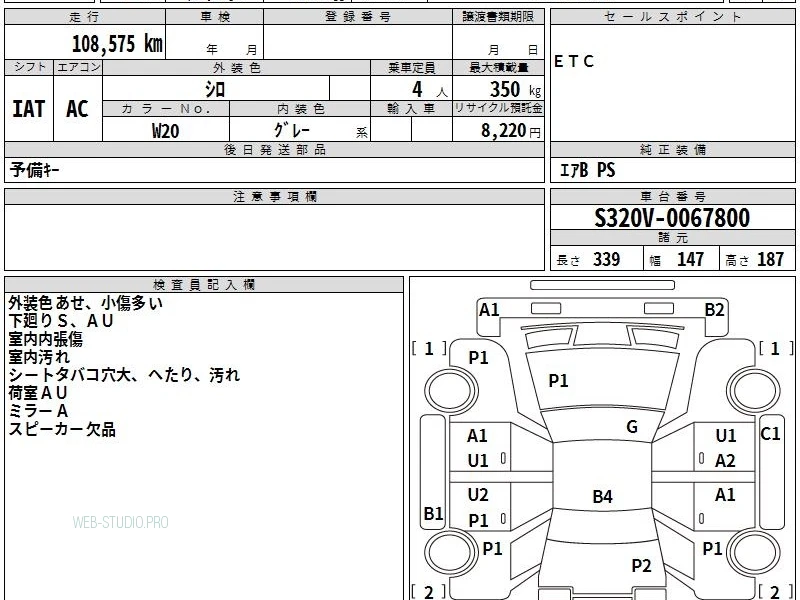
Task: Click the A2 mark on the door
Action: [725, 461]
